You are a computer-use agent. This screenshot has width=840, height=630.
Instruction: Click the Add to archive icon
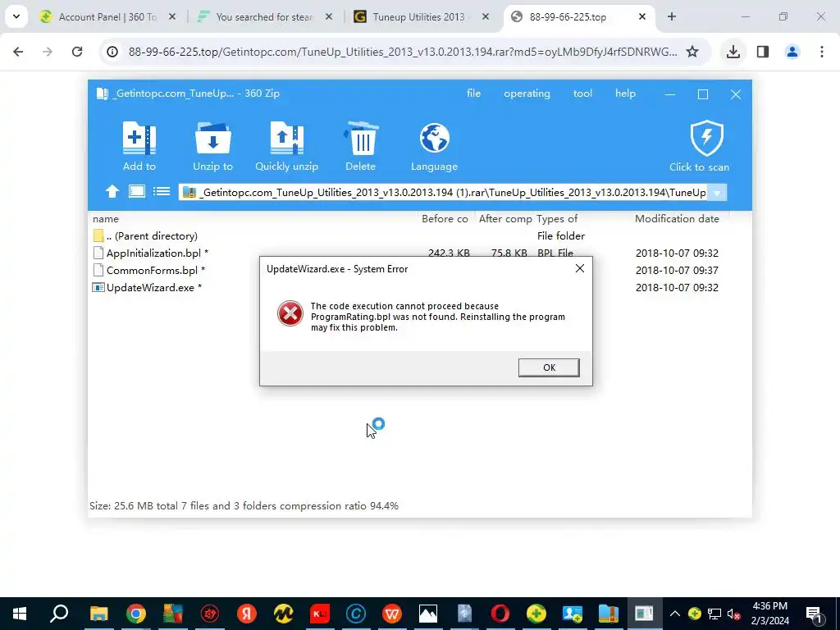pos(139,138)
